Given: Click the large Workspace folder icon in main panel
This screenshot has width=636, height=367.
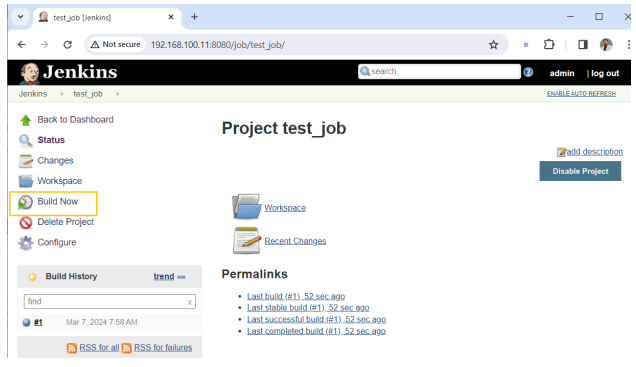Looking at the screenshot, I should click(x=247, y=207).
